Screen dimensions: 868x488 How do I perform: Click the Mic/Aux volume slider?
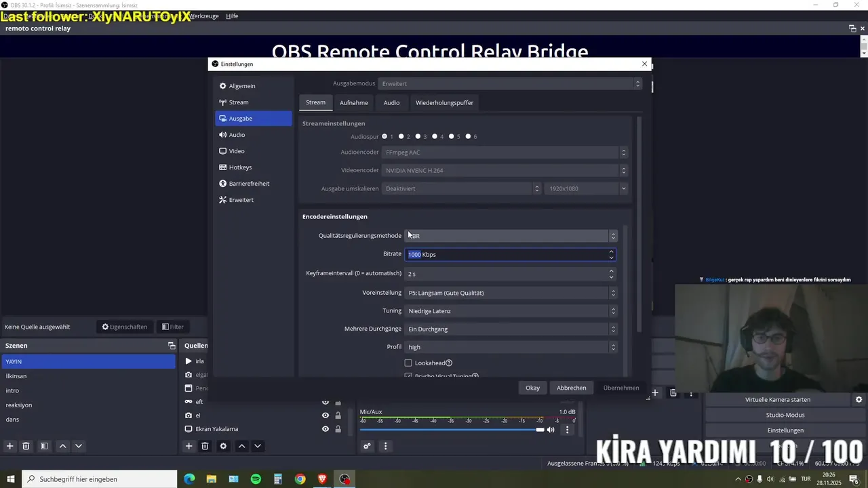(452, 430)
